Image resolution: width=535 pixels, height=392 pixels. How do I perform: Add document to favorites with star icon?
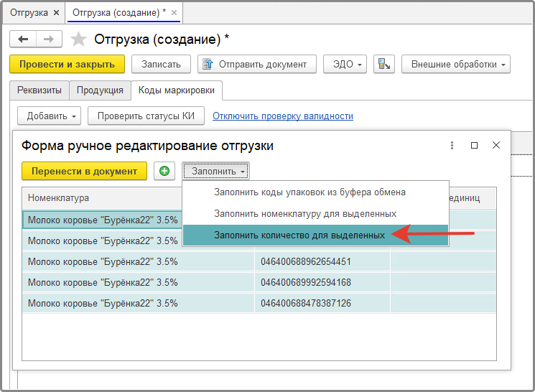(78, 39)
